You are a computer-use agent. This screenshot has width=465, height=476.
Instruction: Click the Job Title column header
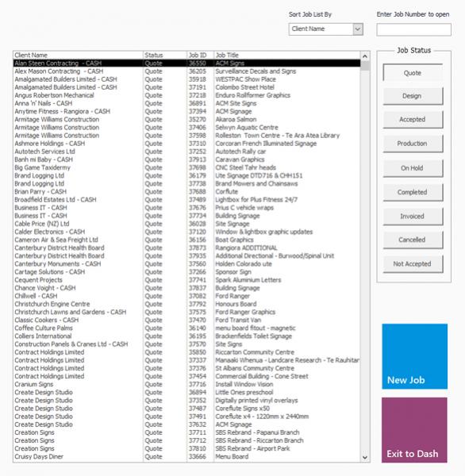[x=287, y=56]
